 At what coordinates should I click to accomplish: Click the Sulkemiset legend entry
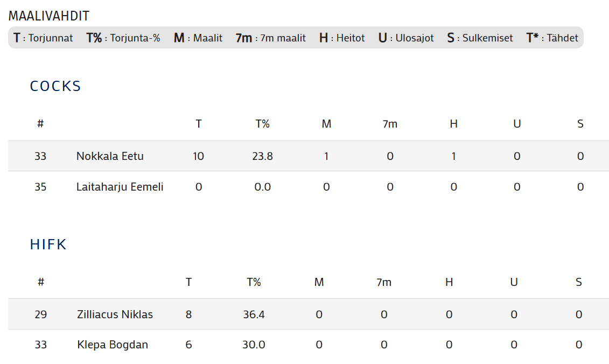480,38
